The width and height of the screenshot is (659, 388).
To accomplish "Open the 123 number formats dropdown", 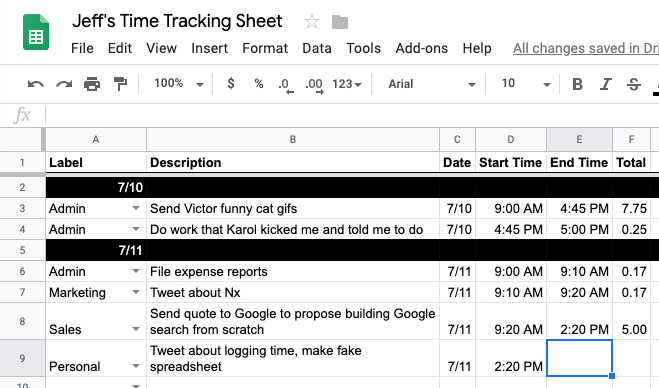I will [347, 84].
